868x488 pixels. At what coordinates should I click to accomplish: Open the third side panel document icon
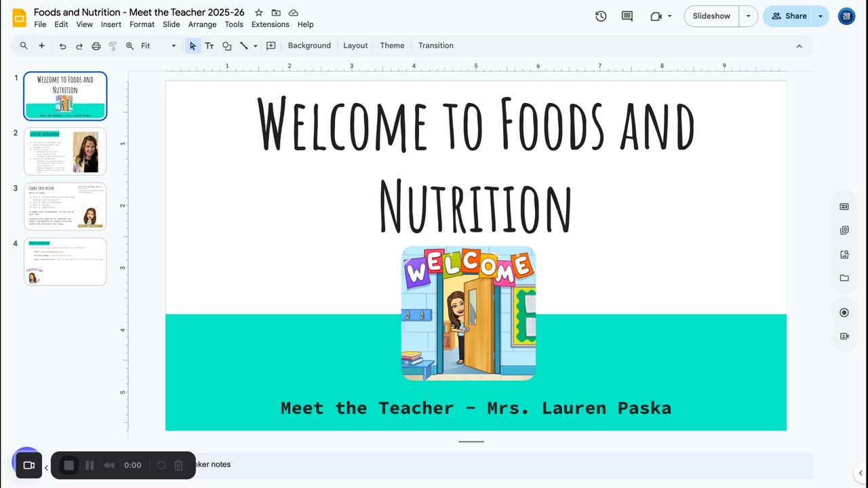click(844, 255)
